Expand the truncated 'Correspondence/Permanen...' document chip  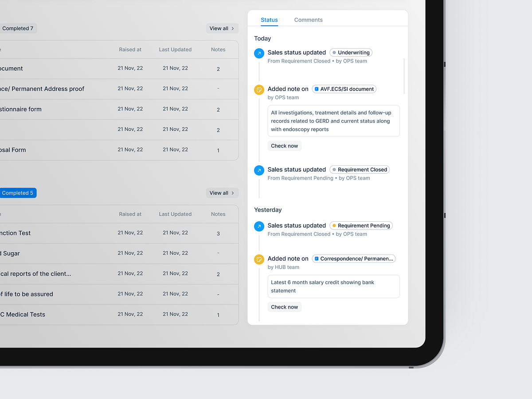pyautogui.click(x=353, y=258)
